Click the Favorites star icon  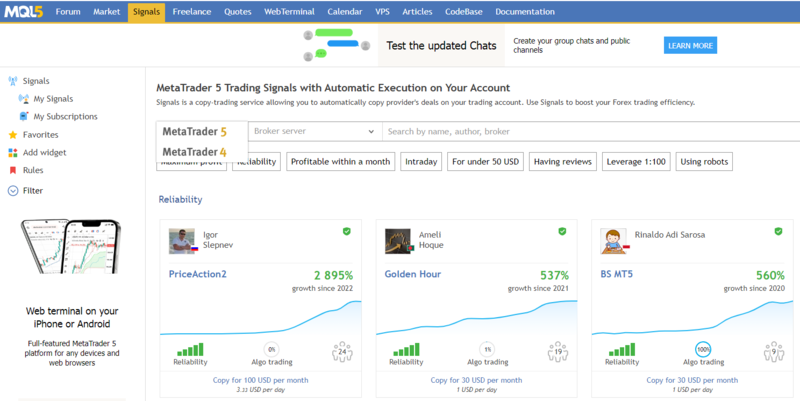point(13,135)
